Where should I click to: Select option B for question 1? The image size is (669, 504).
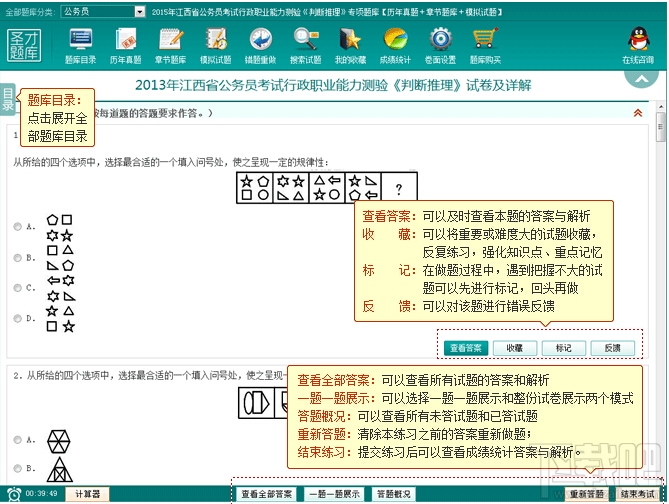[x=17, y=258]
